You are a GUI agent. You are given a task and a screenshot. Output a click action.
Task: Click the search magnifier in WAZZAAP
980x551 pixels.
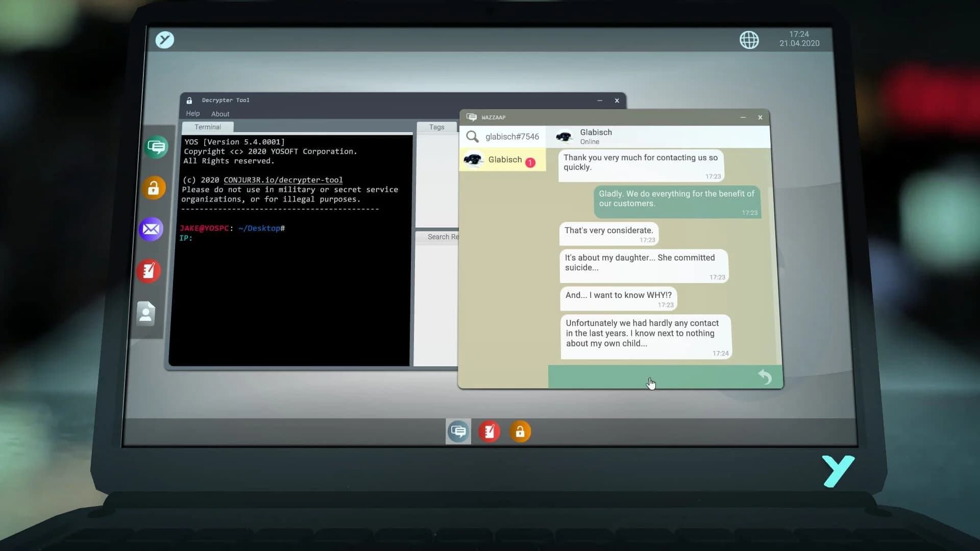[x=472, y=137]
